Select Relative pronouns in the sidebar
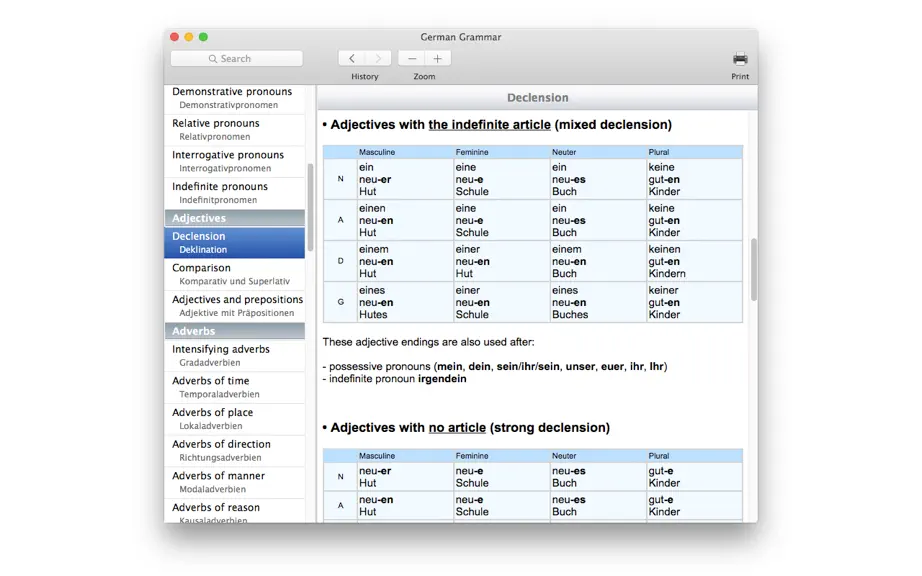The height and width of the screenshot is (576, 922). click(235, 130)
